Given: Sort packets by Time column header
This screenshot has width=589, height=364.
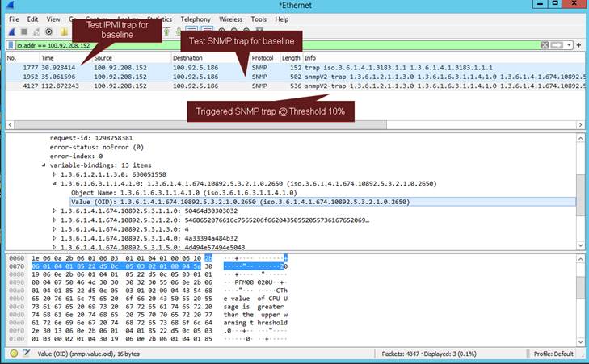Looking at the screenshot, I should click(65, 58).
